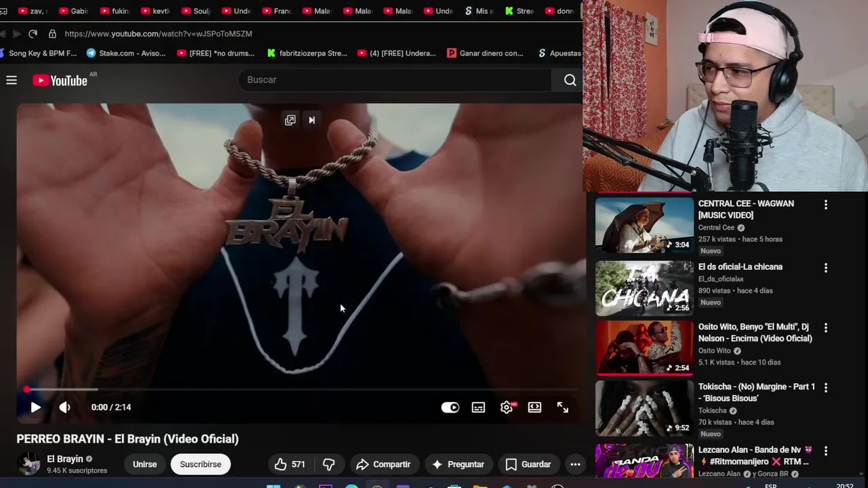868x488 pixels.
Task: Open title Tokischa (No) Margine Part 1
Action: [x=757, y=392]
